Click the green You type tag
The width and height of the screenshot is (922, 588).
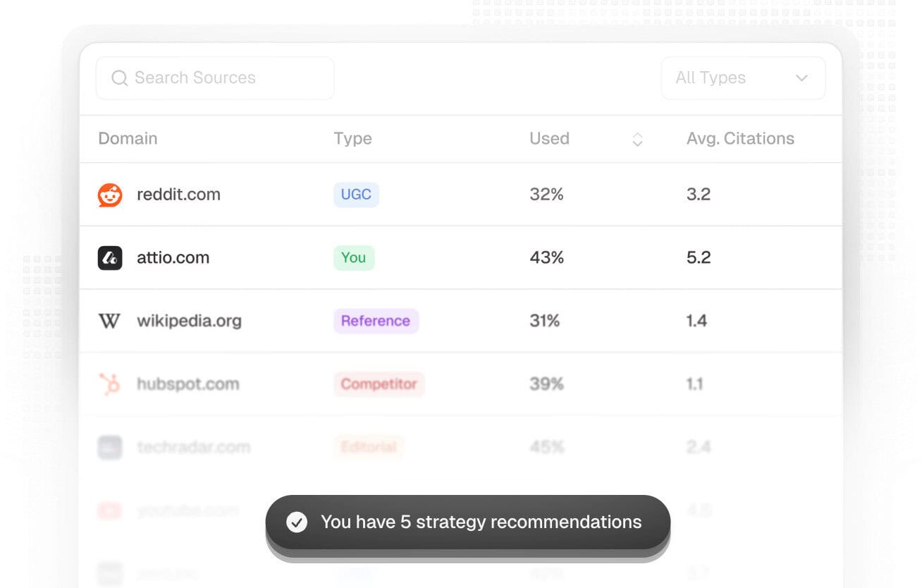point(354,257)
